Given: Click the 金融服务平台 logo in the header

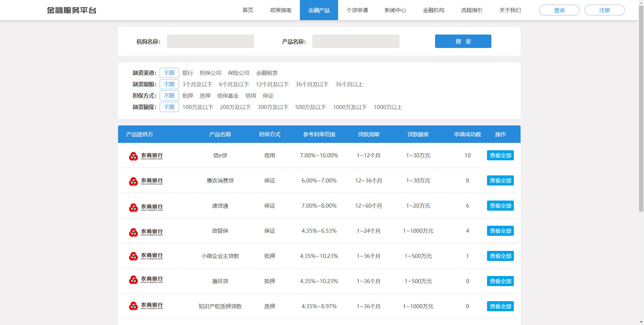Looking at the screenshot, I should click(71, 10).
